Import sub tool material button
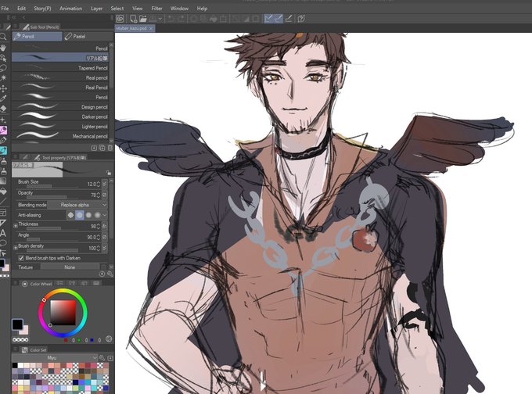532x394 pixels. (94, 148)
